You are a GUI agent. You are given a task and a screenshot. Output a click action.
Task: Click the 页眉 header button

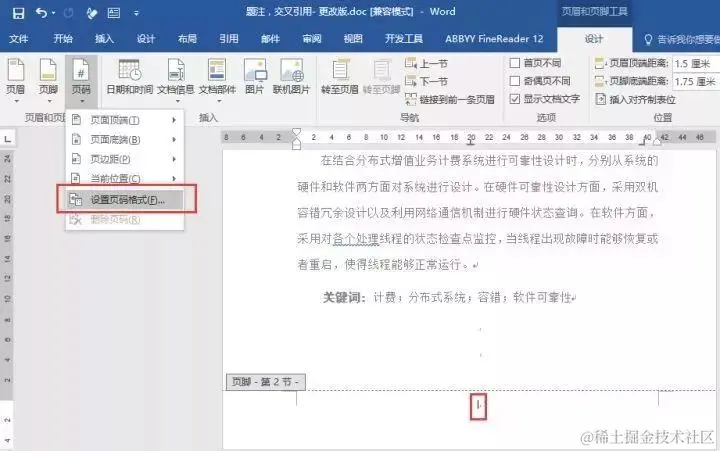pyautogui.click(x=16, y=80)
